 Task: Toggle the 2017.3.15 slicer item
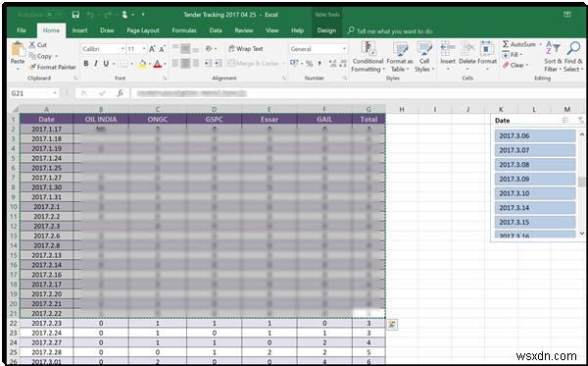click(x=535, y=222)
